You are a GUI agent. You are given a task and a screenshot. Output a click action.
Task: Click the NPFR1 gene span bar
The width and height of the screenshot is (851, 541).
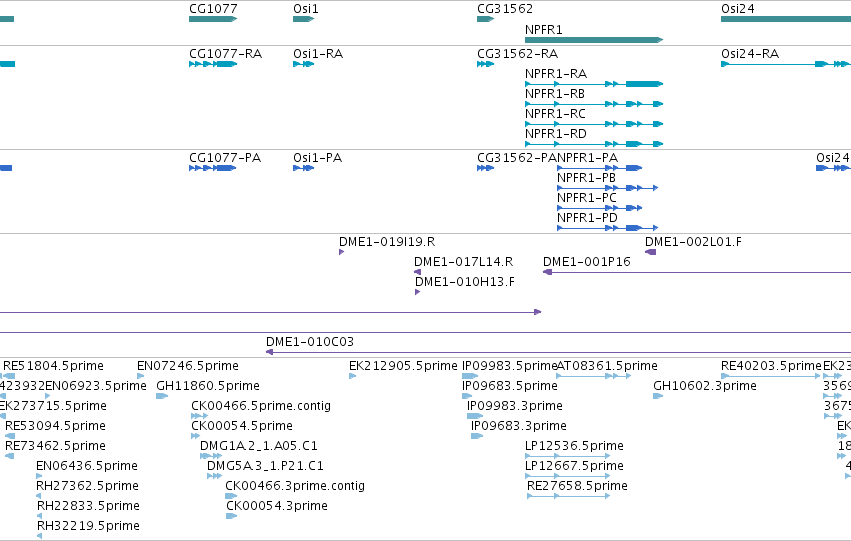594,40
